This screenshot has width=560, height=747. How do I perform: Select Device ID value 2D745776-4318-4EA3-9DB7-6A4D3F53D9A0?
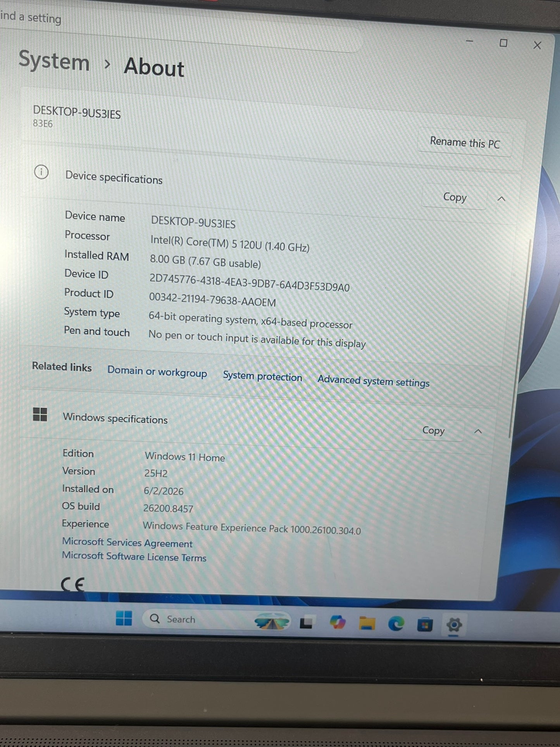pos(250,283)
